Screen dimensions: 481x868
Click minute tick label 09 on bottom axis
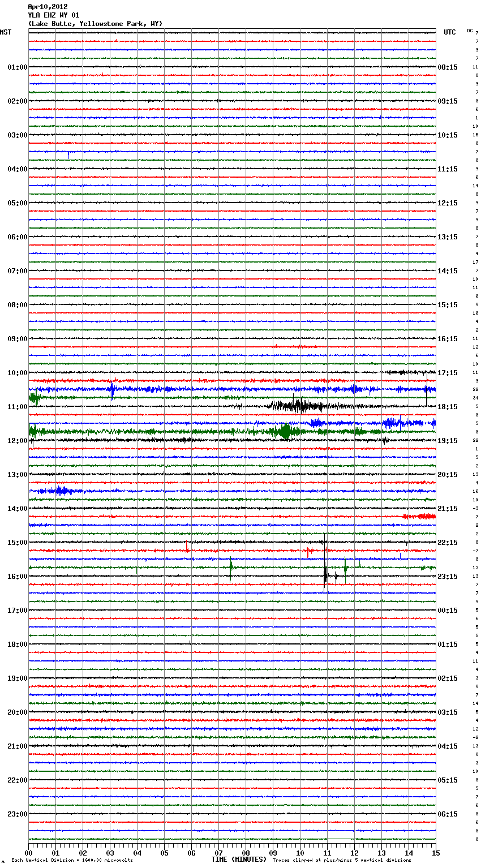[x=273, y=853]
